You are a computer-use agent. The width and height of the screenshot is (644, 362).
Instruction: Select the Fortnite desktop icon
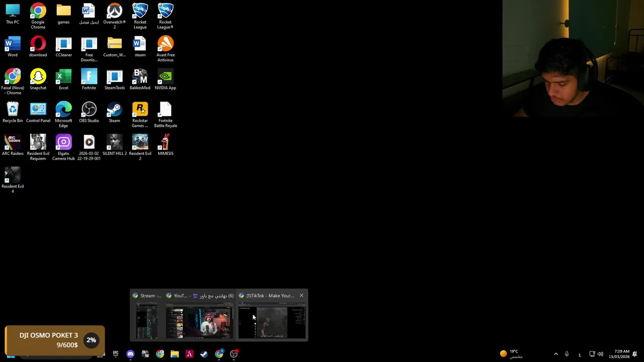coord(89,80)
